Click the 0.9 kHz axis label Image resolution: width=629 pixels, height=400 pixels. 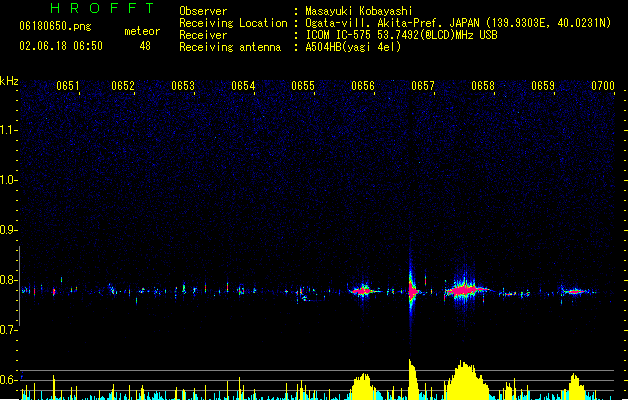point(8,230)
